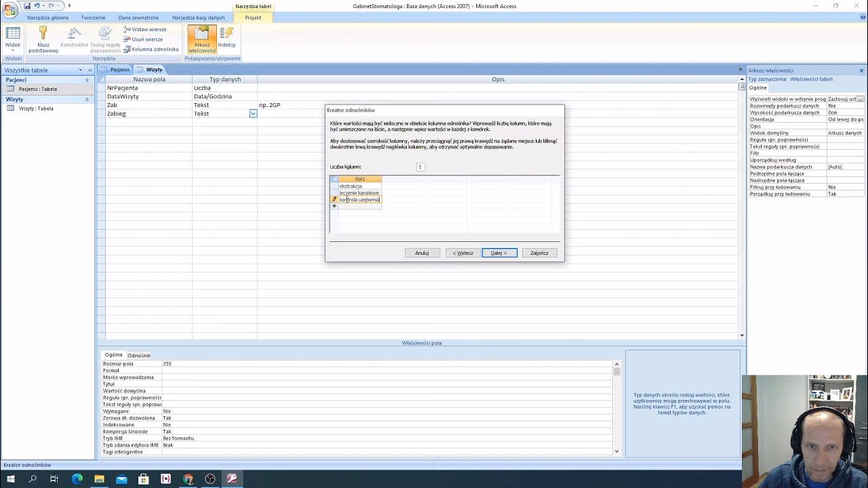
Task: Select Wizyty : Tabela in navigation pane
Action: click(x=35, y=108)
